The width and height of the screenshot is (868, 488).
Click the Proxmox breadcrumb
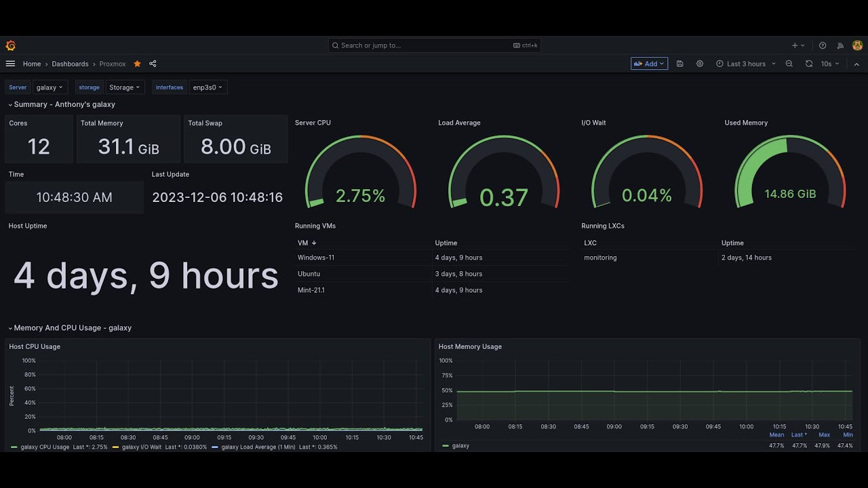pyautogui.click(x=113, y=64)
